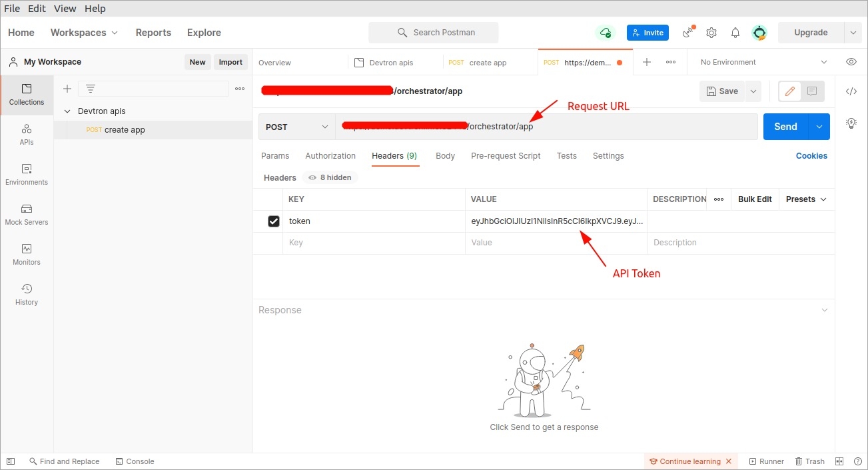Open the Mock Servers sidebar icon
The height and width of the screenshot is (470, 868).
(x=27, y=215)
